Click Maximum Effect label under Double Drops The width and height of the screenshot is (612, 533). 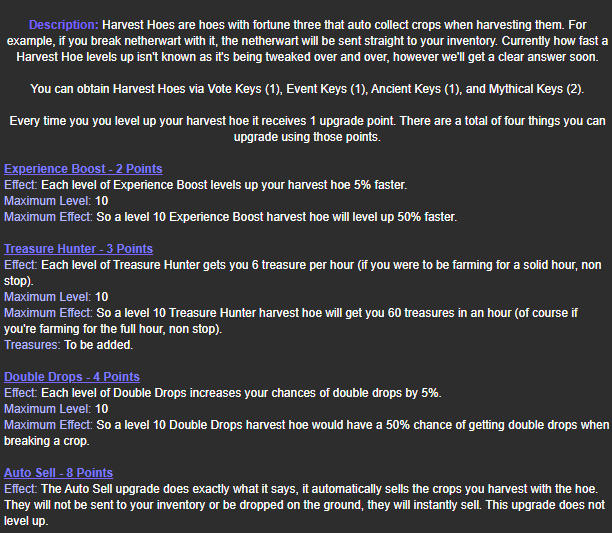tap(48, 425)
